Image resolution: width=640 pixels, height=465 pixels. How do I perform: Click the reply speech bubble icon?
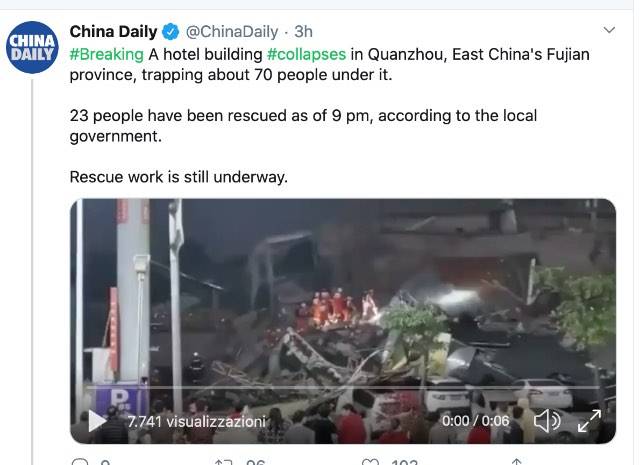pyautogui.click(x=80, y=462)
